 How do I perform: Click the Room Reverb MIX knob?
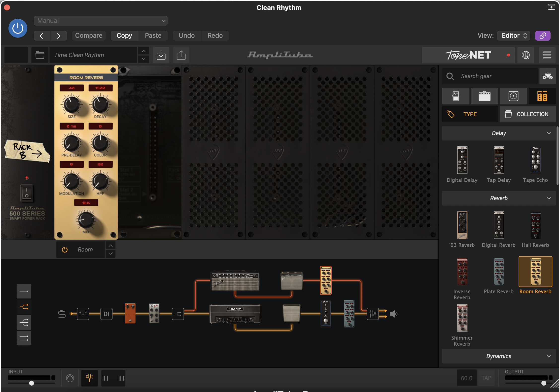86,220
